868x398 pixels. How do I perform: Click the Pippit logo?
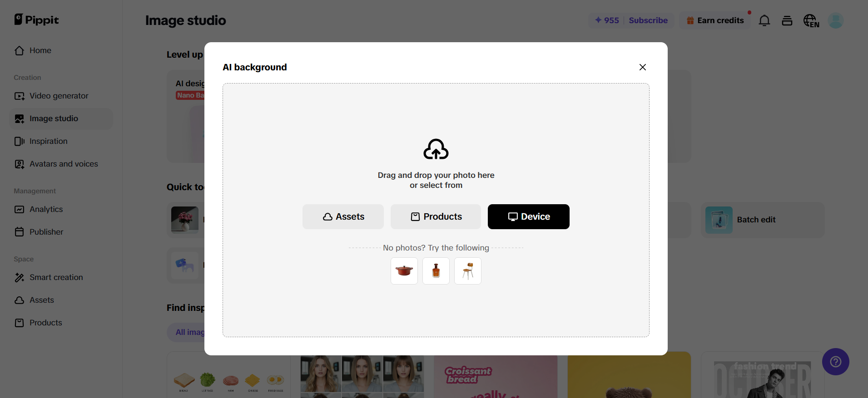tap(36, 20)
